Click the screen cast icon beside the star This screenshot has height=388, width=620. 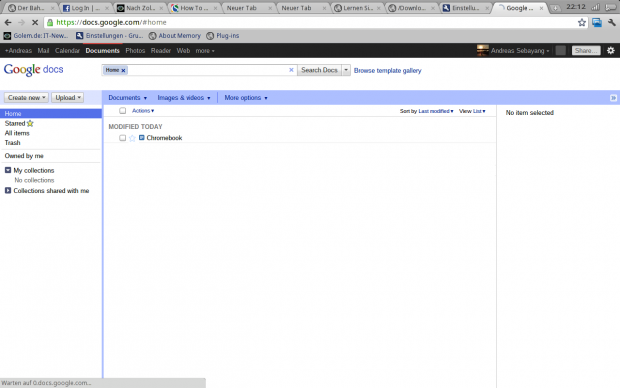(597, 23)
